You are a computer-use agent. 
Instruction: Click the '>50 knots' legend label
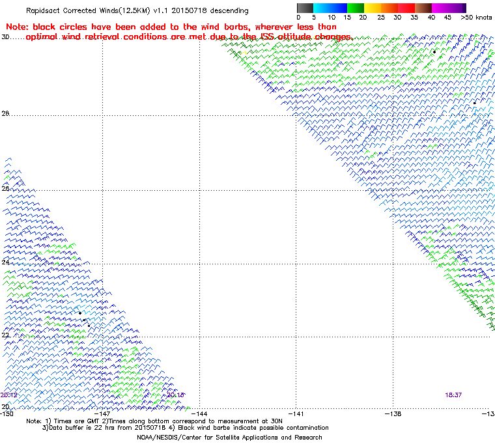click(x=476, y=18)
